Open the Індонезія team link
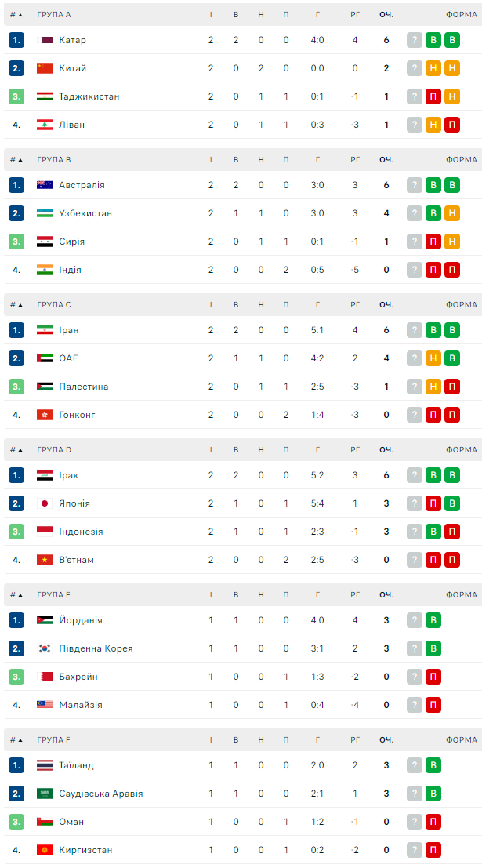Screen dimensions: 482x868 point(81,532)
